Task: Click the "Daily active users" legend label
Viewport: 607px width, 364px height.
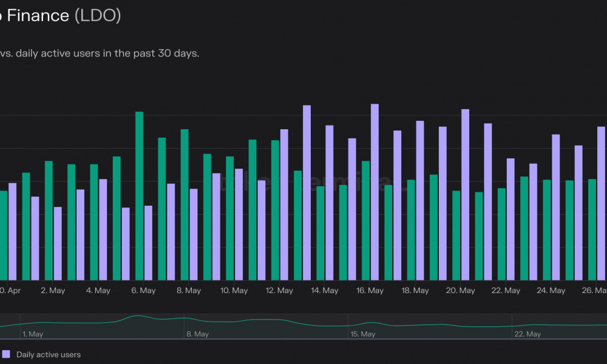Action: [49, 355]
